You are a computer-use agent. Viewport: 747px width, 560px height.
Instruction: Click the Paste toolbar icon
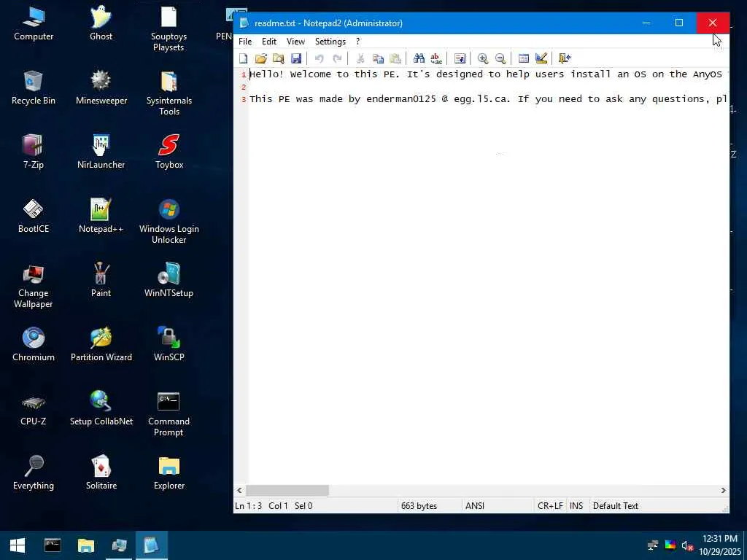pyautogui.click(x=395, y=58)
